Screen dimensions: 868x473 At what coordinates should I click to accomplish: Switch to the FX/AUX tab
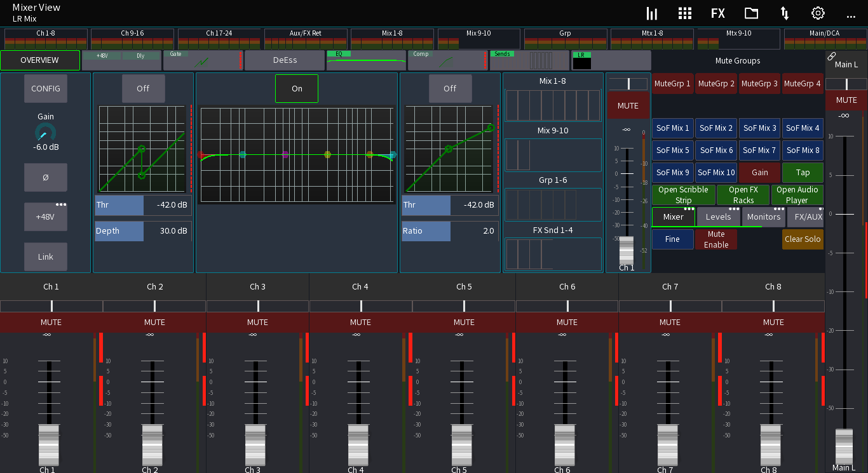point(805,217)
